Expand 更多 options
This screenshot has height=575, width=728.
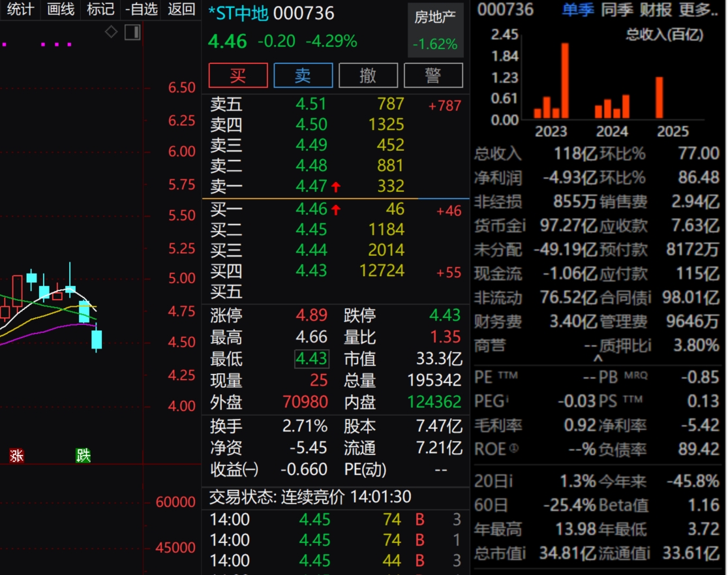tap(698, 10)
